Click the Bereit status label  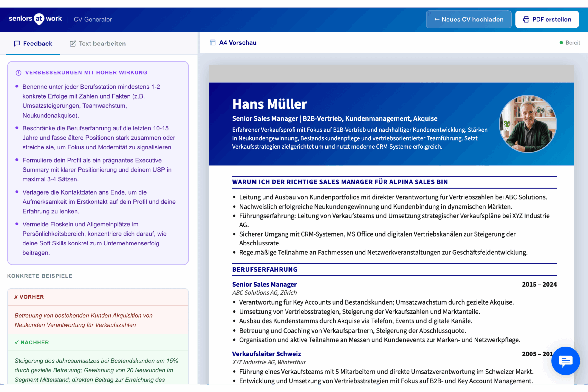[573, 43]
